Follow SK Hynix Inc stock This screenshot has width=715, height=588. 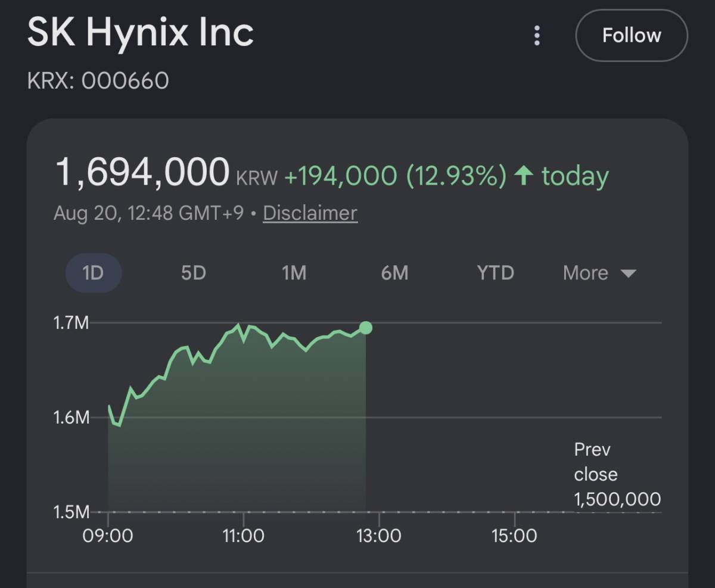632,36
